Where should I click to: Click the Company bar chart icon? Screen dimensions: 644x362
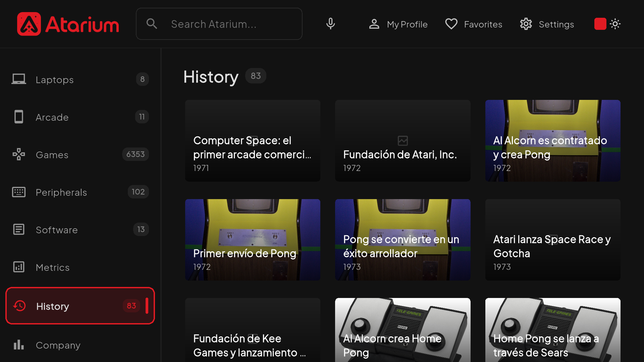(x=19, y=345)
